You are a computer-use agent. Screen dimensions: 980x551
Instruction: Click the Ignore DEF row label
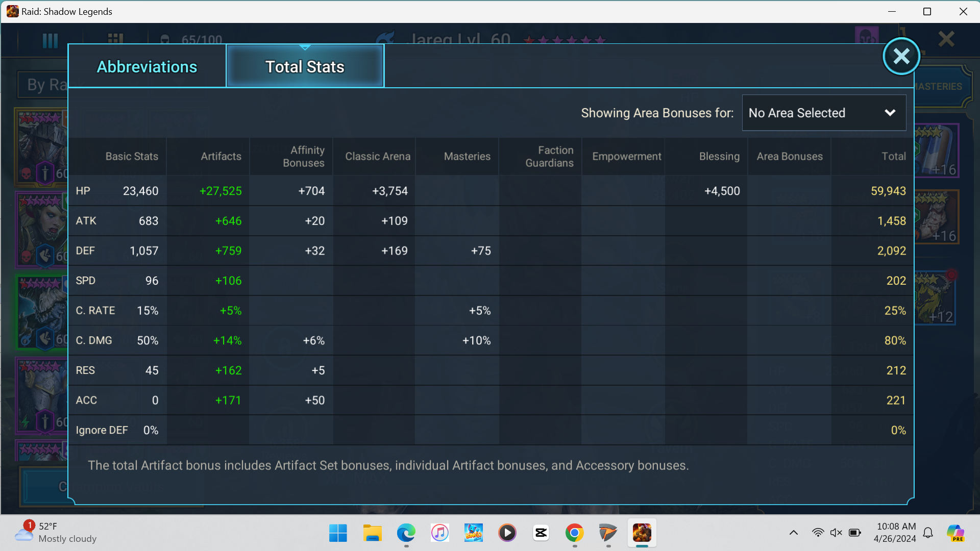pyautogui.click(x=102, y=430)
